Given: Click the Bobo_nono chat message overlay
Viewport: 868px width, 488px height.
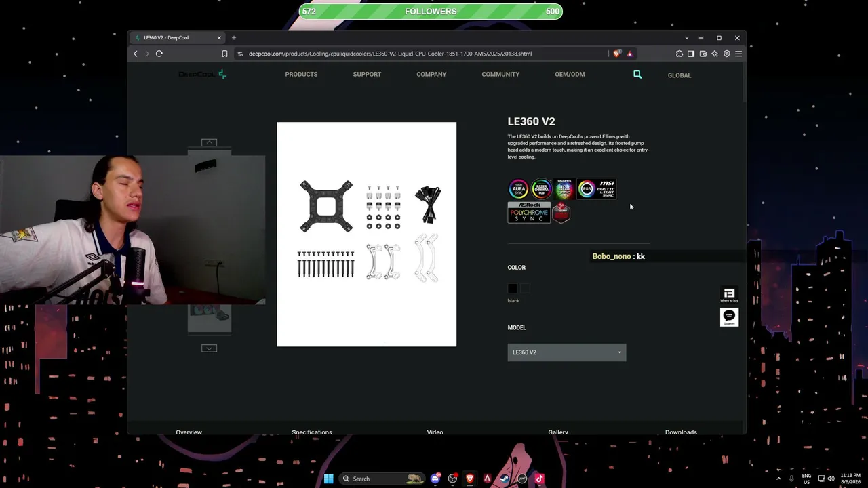Looking at the screenshot, I should 618,256.
